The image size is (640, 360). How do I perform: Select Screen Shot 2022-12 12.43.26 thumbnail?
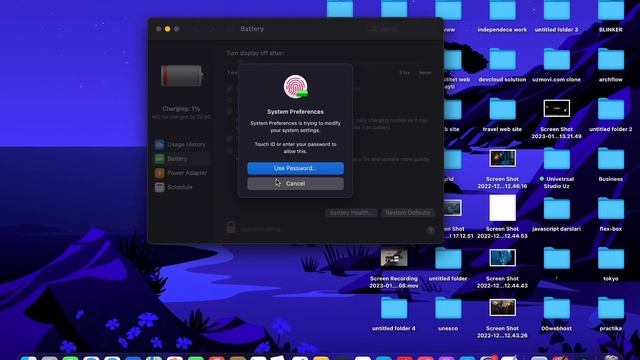click(x=502, y=308)
